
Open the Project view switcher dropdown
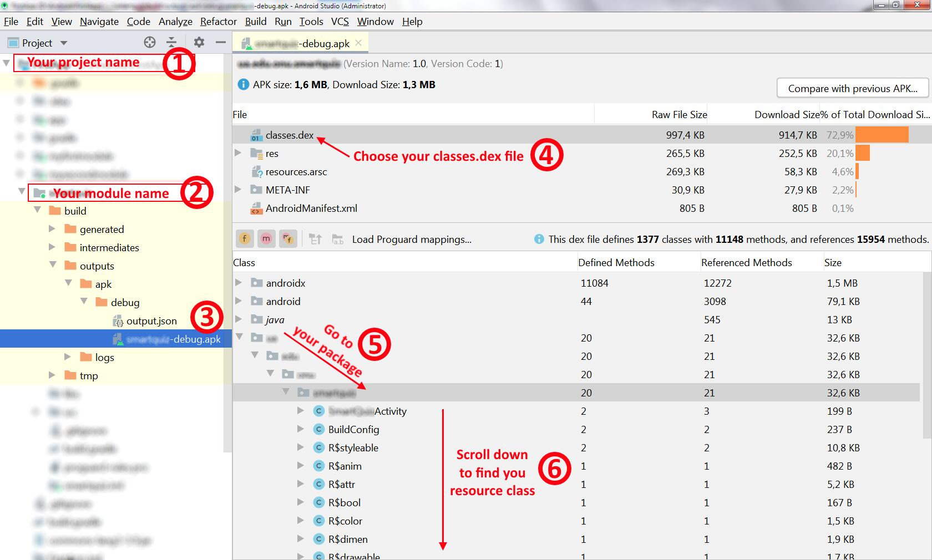63,43
